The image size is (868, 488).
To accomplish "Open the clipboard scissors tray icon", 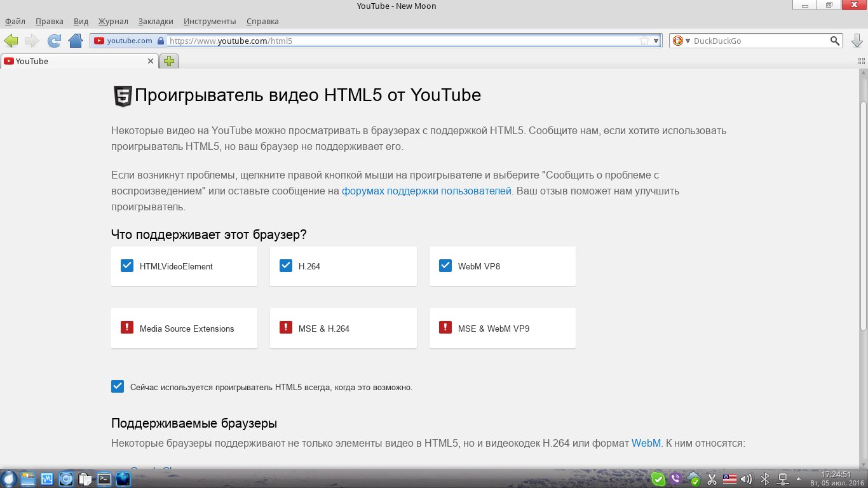I will [x=712, y=479].
